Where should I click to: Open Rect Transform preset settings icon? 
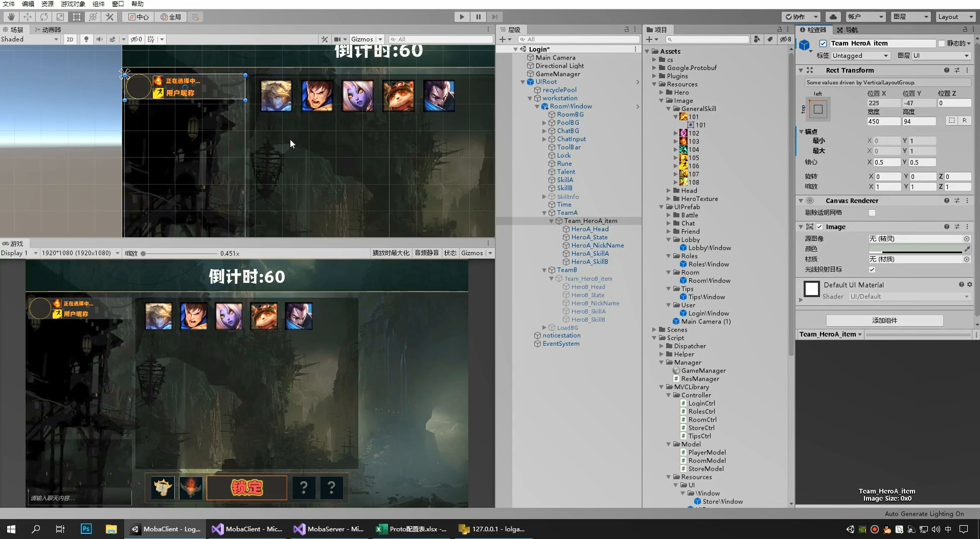point(957,70)
